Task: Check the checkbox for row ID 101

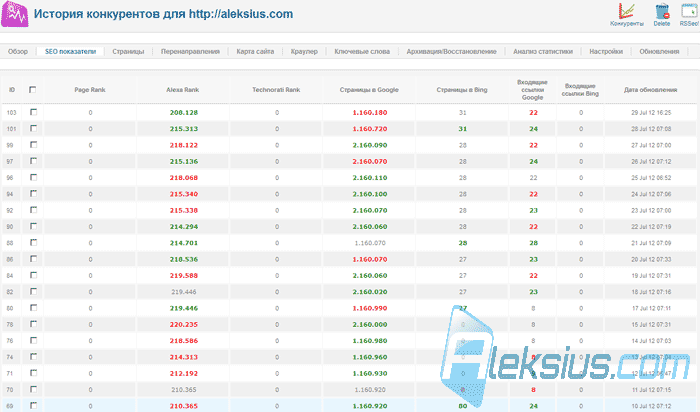Action: click(x=33, y=129)
